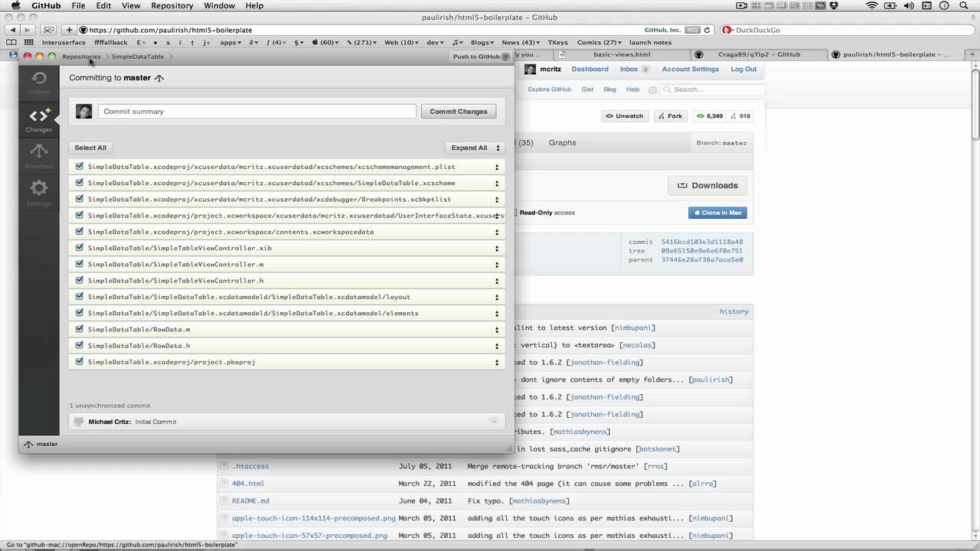
Task: Click the Clone in Mac button
Action: [717, 213]
